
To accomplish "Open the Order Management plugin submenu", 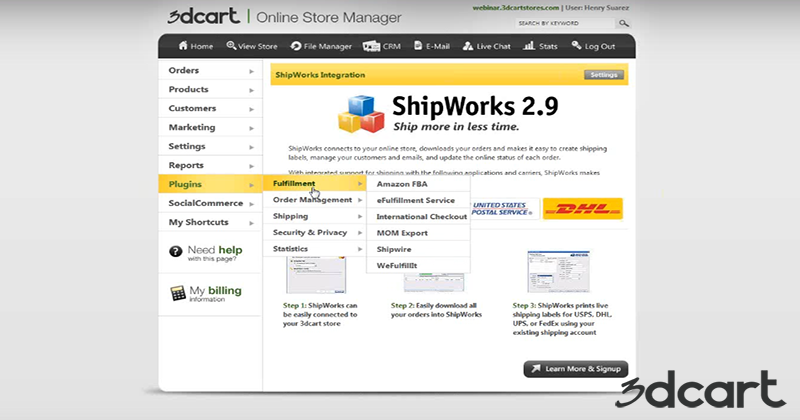I will (313, 200).
